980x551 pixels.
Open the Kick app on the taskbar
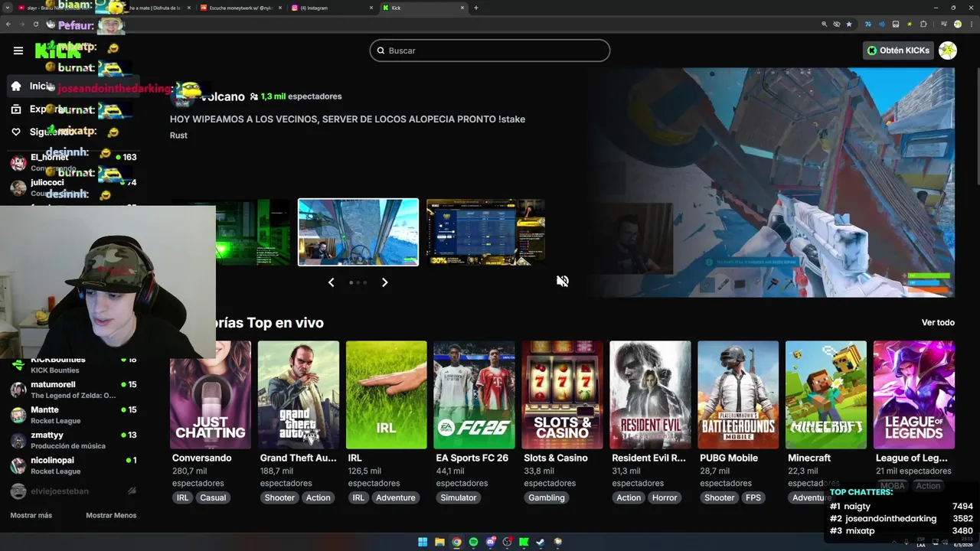(524, 542)
